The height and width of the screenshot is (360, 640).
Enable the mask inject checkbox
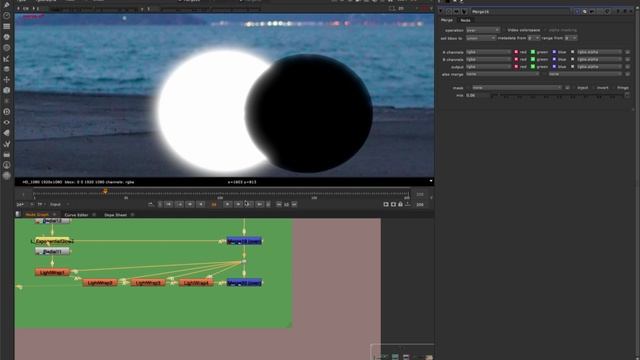tap(573, 88)
